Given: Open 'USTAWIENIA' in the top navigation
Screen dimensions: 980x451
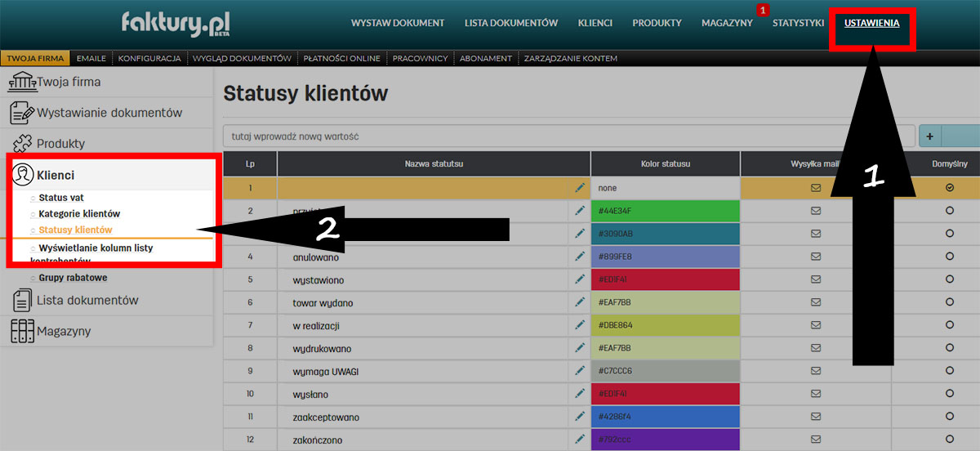Looking at the screenshot, I should click(x=871, y=23).
